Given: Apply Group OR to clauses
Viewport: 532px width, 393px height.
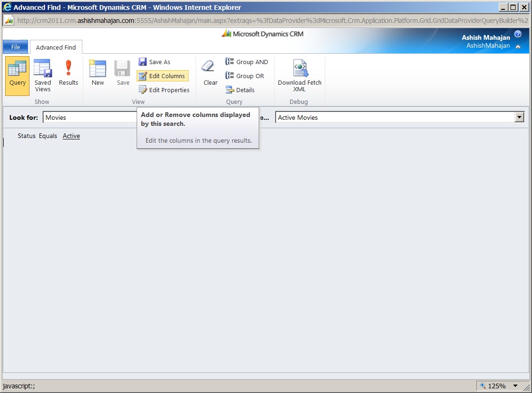Looking at the screenshot, I should tap(245, 76).
